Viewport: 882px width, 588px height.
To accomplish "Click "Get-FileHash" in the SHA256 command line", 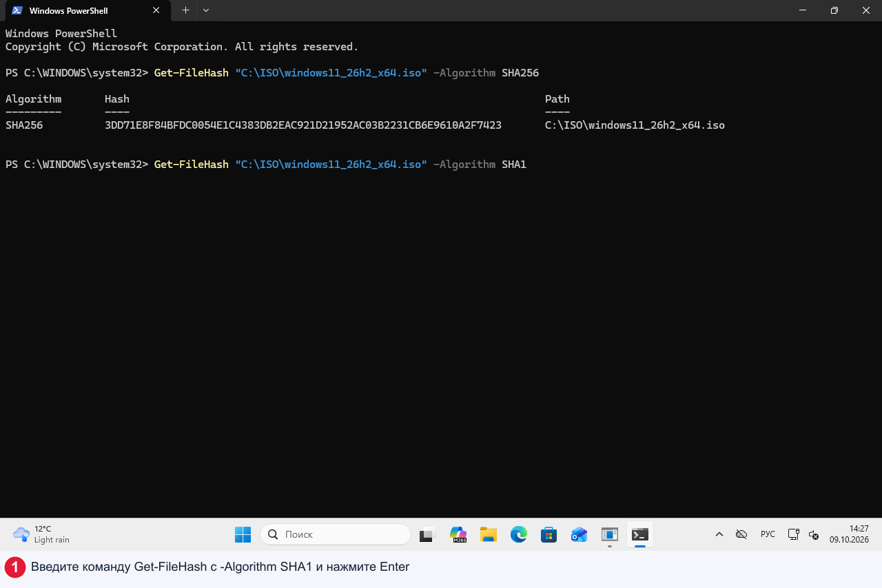I will click(x=192, y=73).
